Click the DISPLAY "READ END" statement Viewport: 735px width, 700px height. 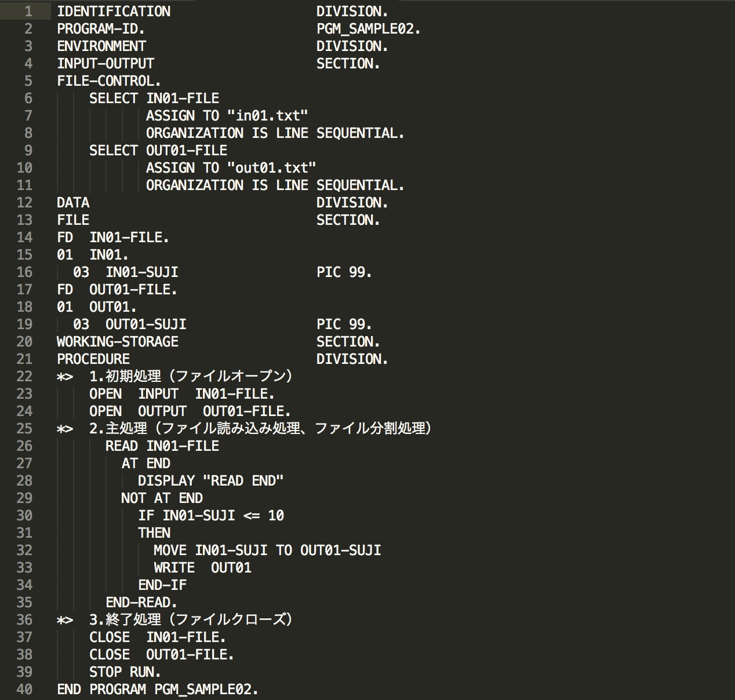point(210,481)
